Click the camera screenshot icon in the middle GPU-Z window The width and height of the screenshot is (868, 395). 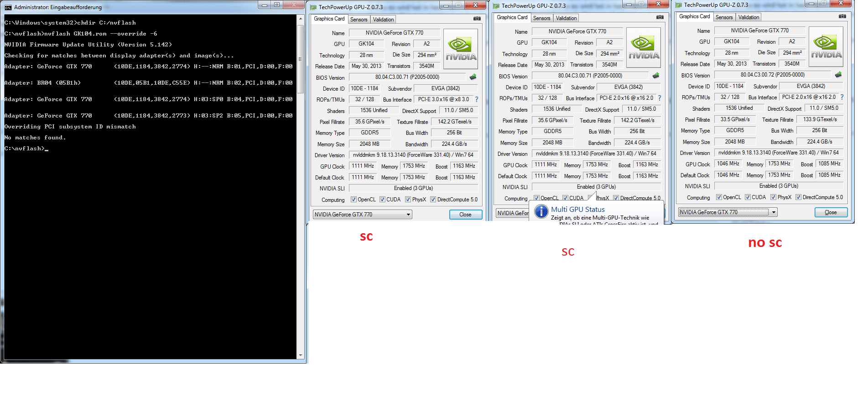point(660,17)
